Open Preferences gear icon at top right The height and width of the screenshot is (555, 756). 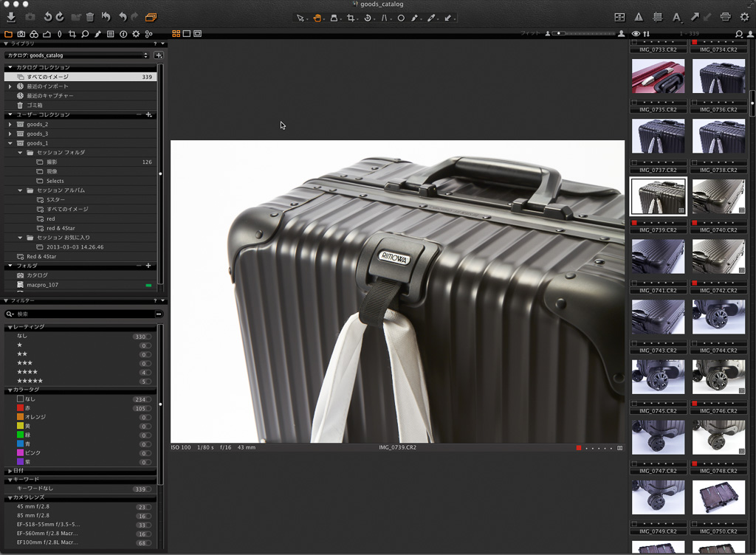pyautogui.click(x=744, y=17)
